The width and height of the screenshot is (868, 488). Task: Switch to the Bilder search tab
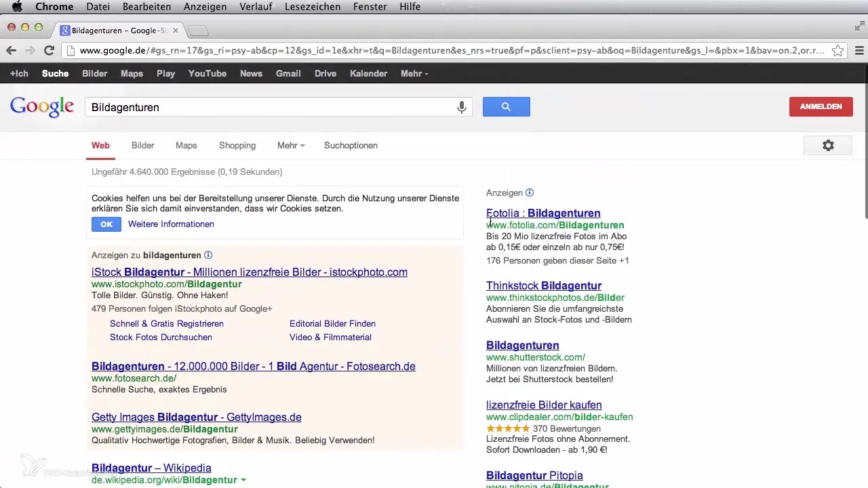point(143,146)
